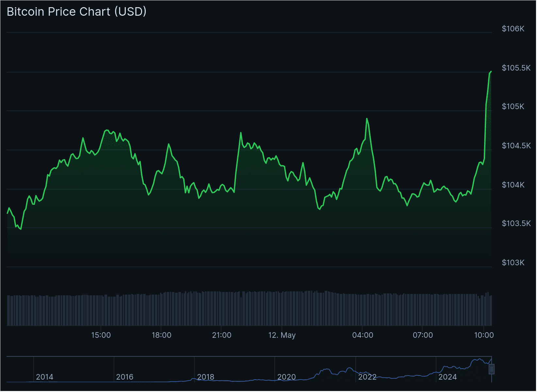Click the 10:00 time label

[484, 335]
